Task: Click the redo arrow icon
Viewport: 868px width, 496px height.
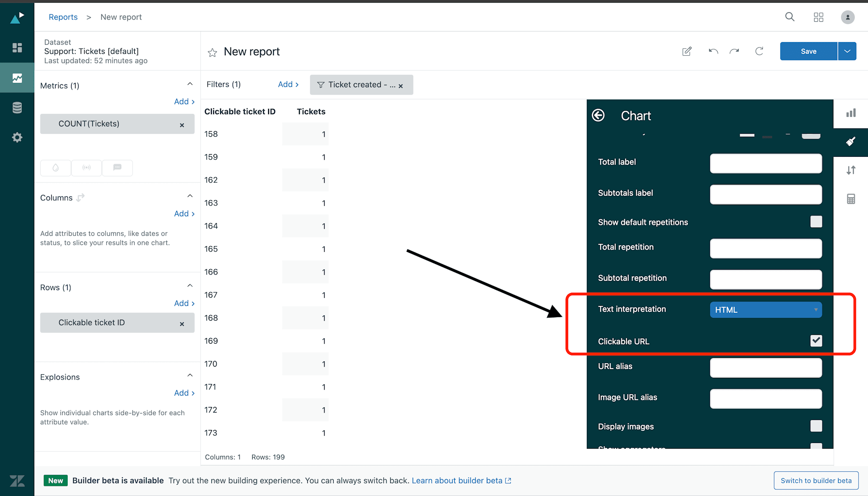Action: point(734,51)
